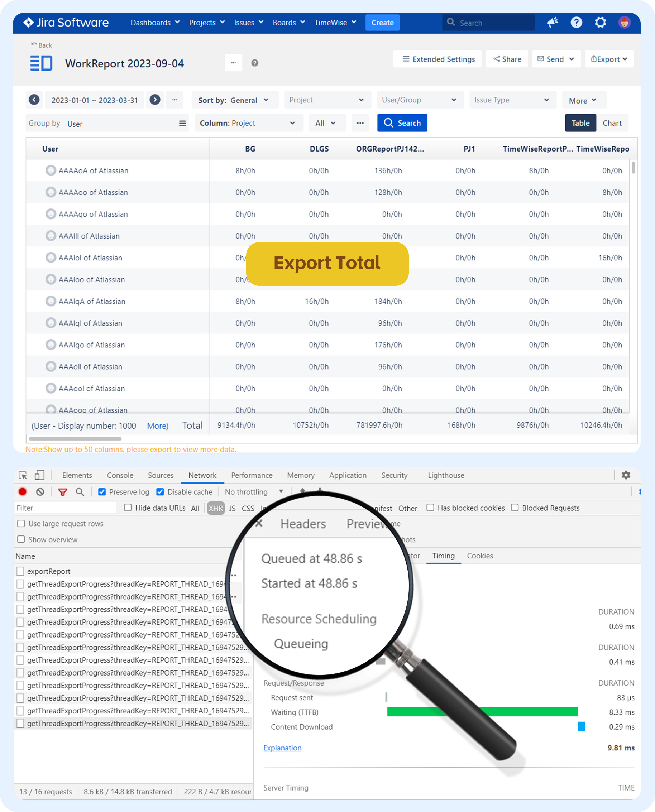Click the blue Search button
Screen dimensions: 655x812
pos(402,123)
